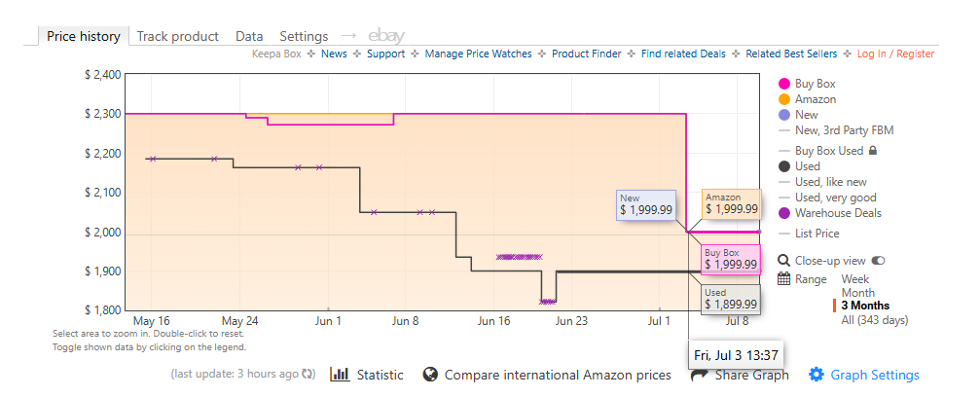Click the Statistic bar chart icon
The image size is (980, 397).
(x=340, y=375)
